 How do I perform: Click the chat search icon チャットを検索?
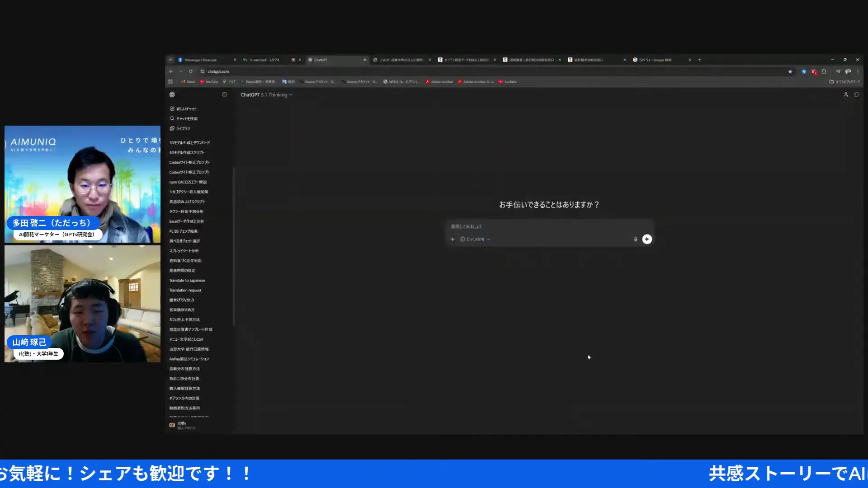coord(184,118)
